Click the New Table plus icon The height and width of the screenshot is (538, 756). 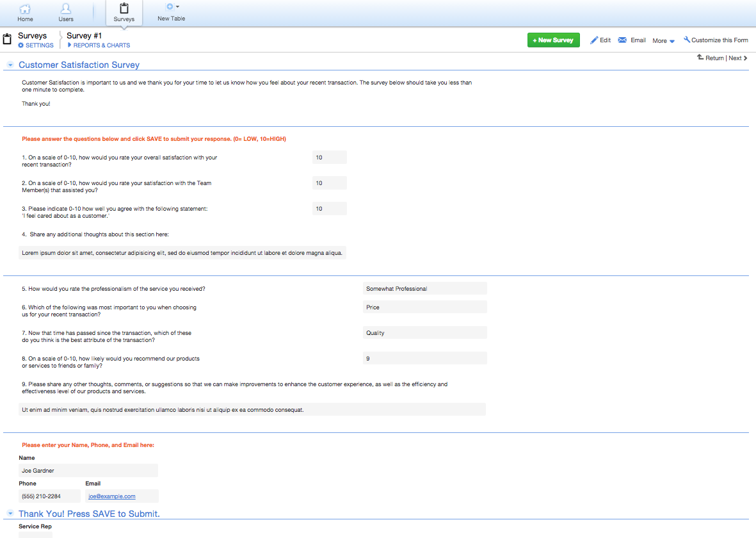pos(170,7)
